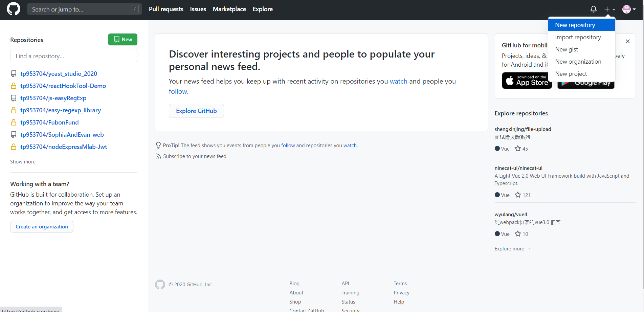644x312 pixels.
Task: Open Issues in the header
Action: pyautogui.click(x=198, y=9)
